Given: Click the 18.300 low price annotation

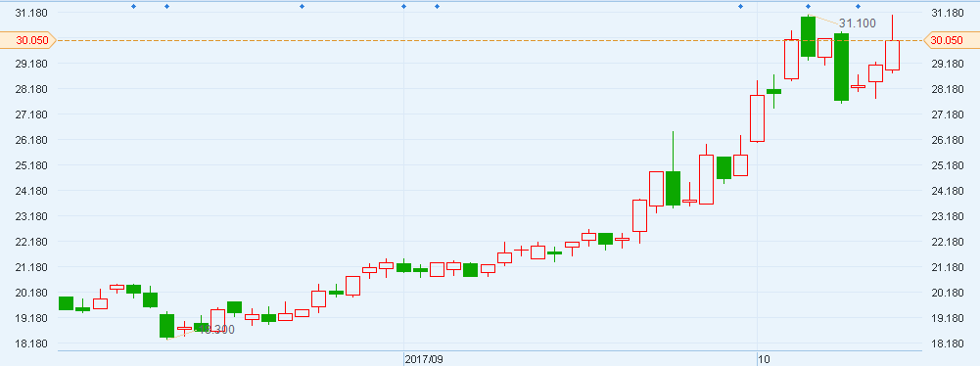Looking at the screenshot, I should [216, 330].
